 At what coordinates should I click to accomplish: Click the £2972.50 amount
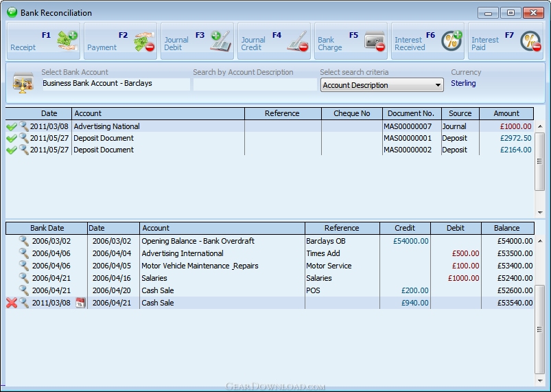[515, 138]
